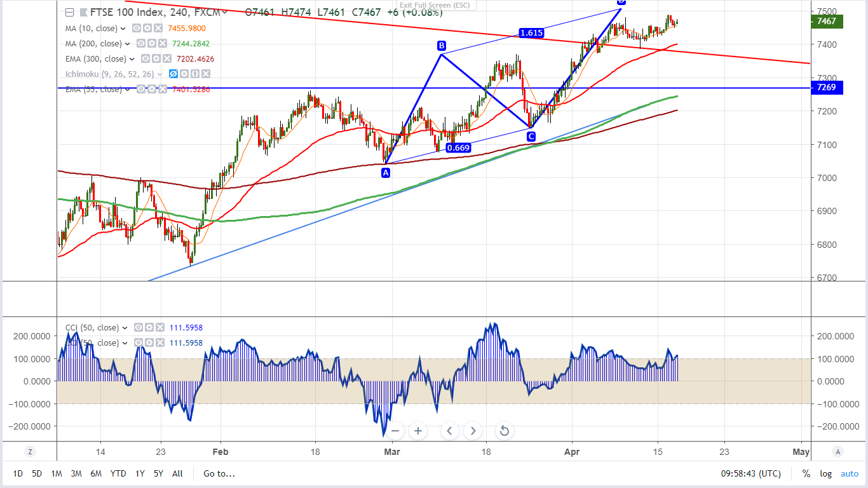The image size is (868, 488).
Task: Click the 1.615 ratio label on pattern
Action: [x=530, y=33]
